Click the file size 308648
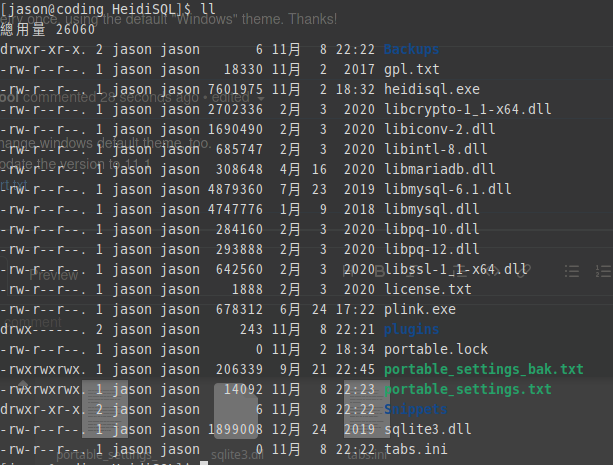613x465 pixels. [x=239, y=169]
